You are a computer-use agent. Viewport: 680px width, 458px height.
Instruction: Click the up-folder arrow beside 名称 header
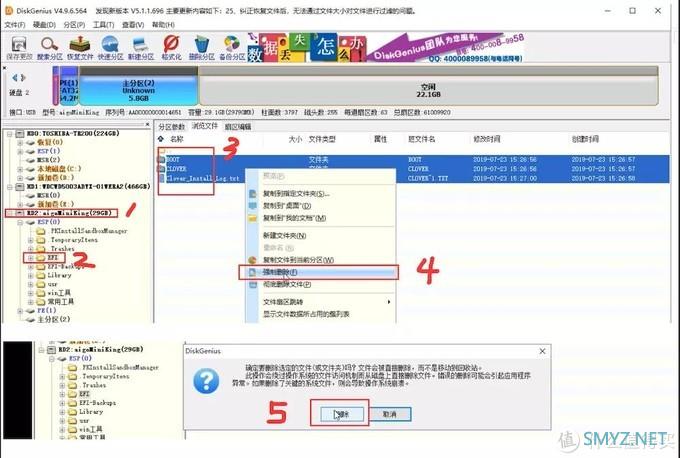pyautogui.click(x=161, y=139)
